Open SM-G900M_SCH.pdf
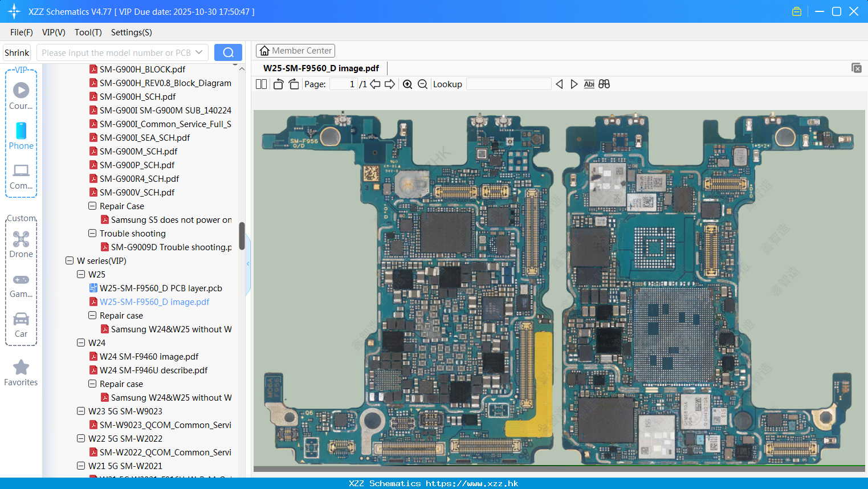 (x=138, y=151)
